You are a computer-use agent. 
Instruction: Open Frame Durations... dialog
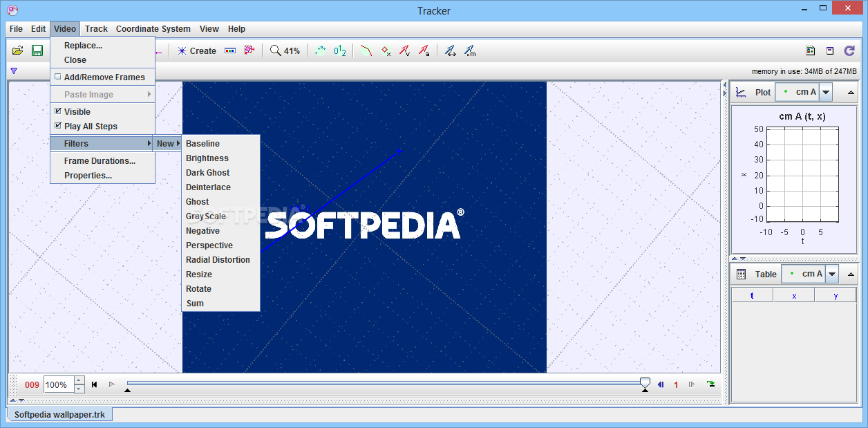(102, 160)
